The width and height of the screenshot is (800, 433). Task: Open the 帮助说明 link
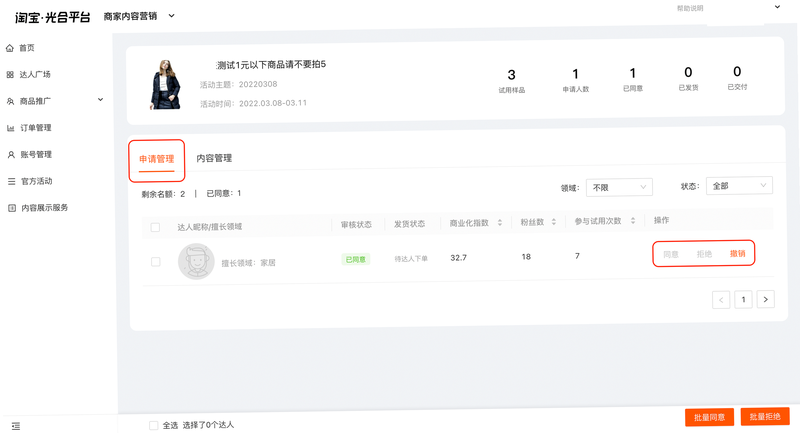pos(690,8)
